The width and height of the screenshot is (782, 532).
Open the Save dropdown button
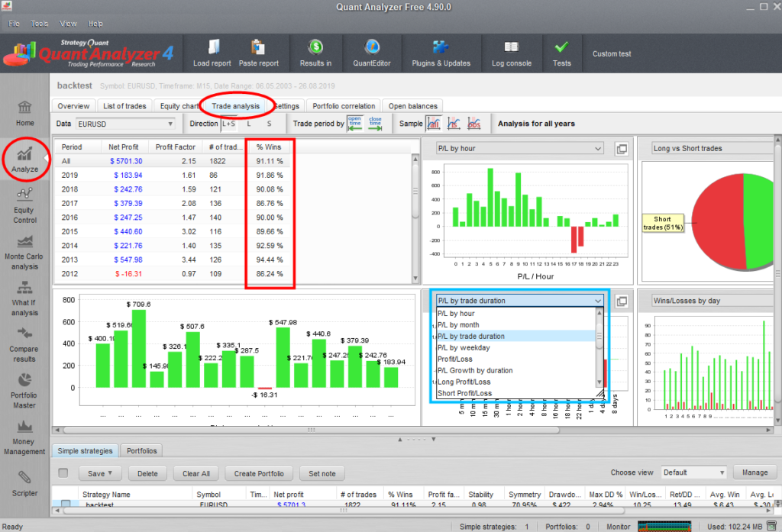(100, 473)
